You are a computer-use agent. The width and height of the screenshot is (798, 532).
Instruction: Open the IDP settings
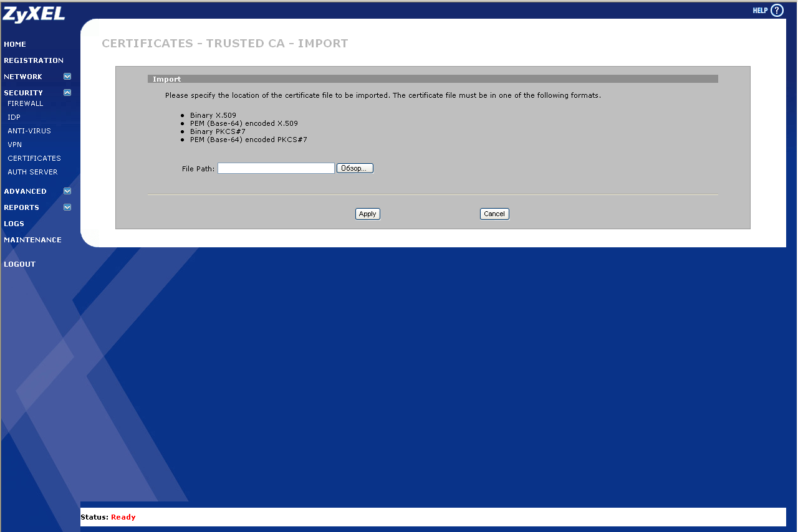coord(14,117)
